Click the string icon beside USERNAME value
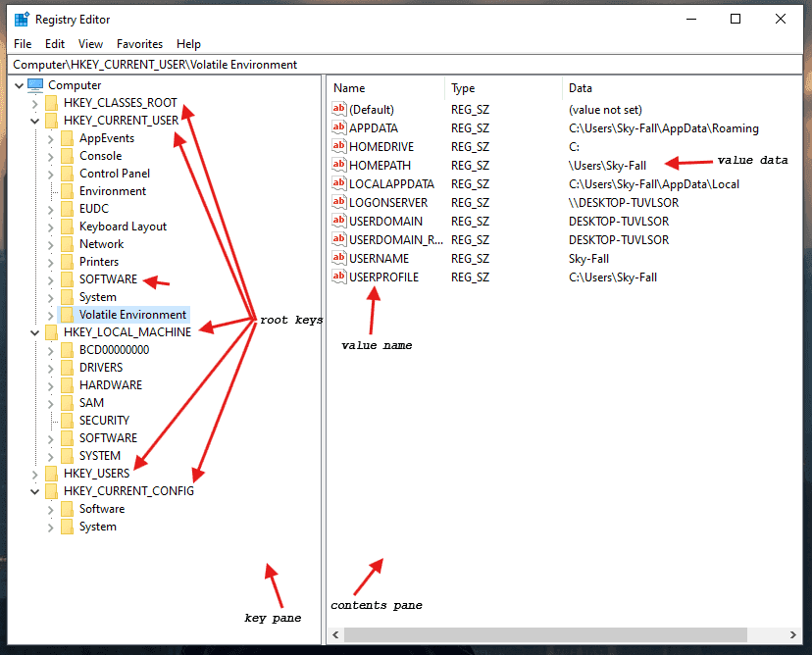The image size is (812, 655). (338, 258)
